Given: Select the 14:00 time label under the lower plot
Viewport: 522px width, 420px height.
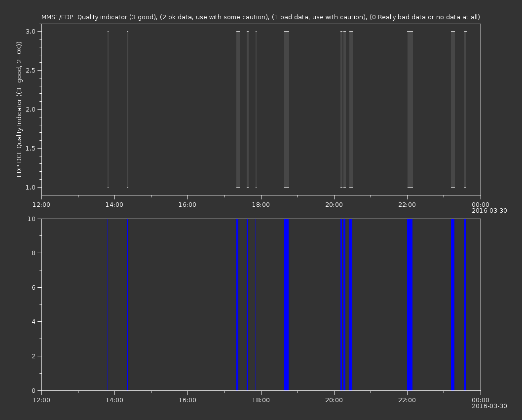Looking at the screenshot, I should tap(114, 400).
